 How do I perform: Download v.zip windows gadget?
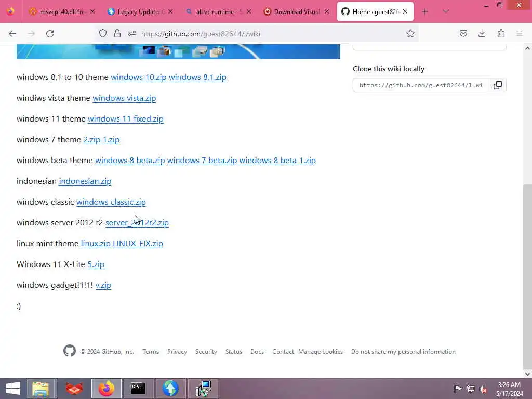[103, 285]
